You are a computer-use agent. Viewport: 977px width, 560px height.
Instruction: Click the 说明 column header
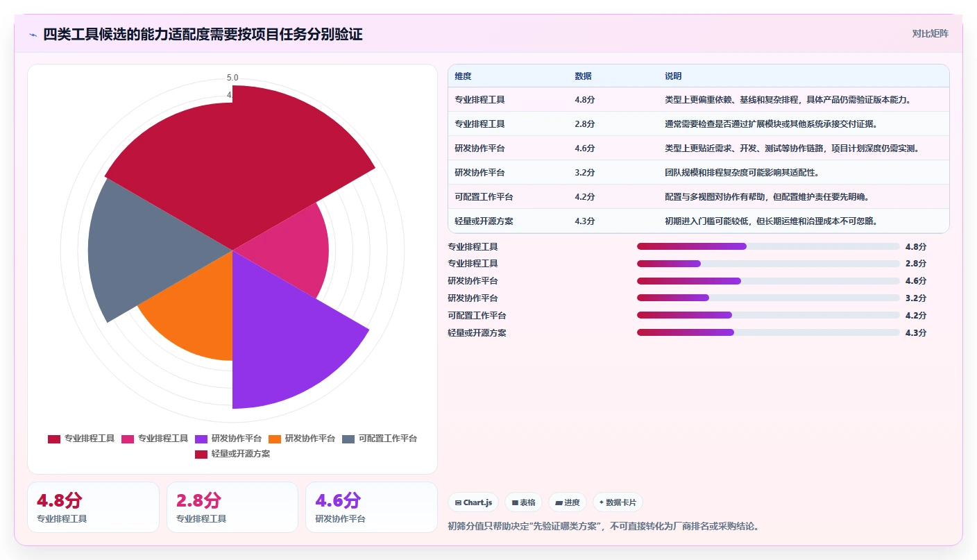673,76
